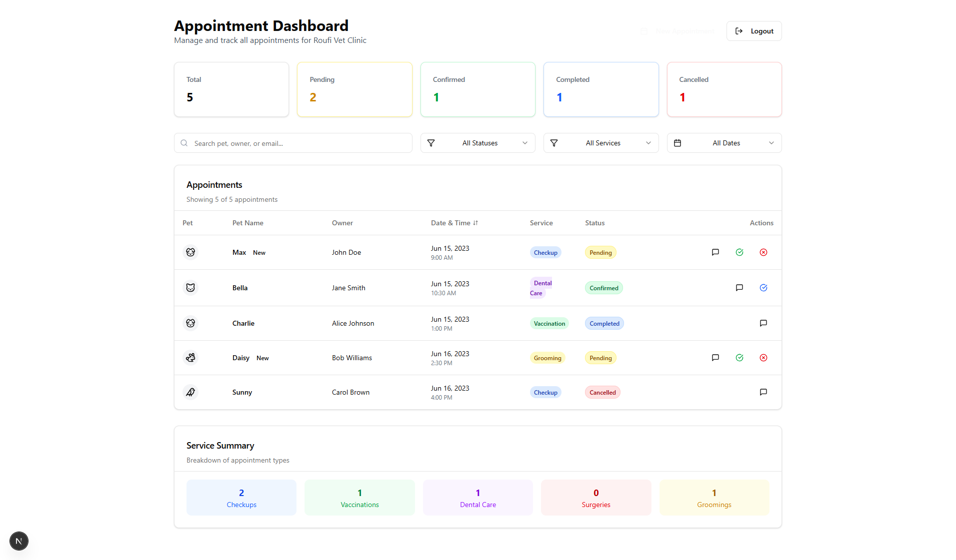956x560 pixels.
Task: Click Sunny's bird avatar icon
Action: coord(190,392)
